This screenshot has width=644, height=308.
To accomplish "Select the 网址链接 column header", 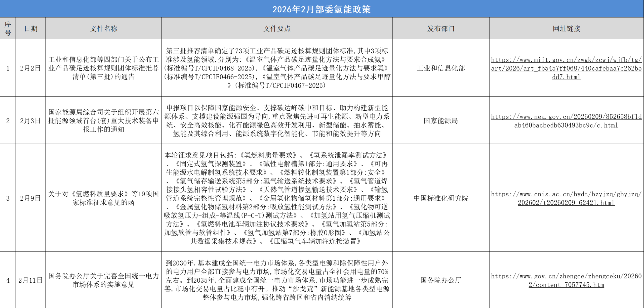I will (x=566, y=28).
